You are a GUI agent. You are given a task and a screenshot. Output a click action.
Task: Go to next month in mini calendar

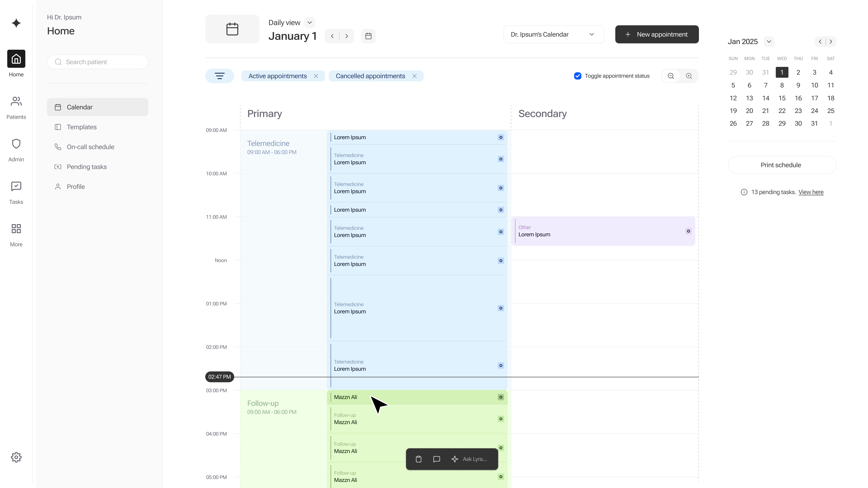(831, 41)
